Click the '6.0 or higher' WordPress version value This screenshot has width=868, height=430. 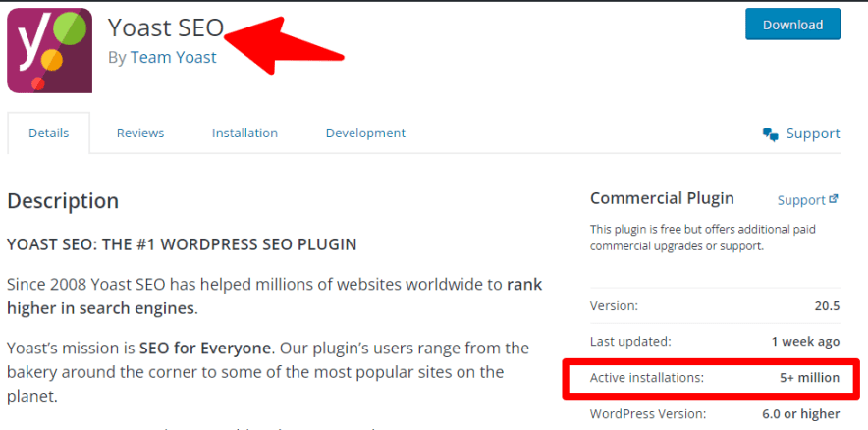click(801, 413)
